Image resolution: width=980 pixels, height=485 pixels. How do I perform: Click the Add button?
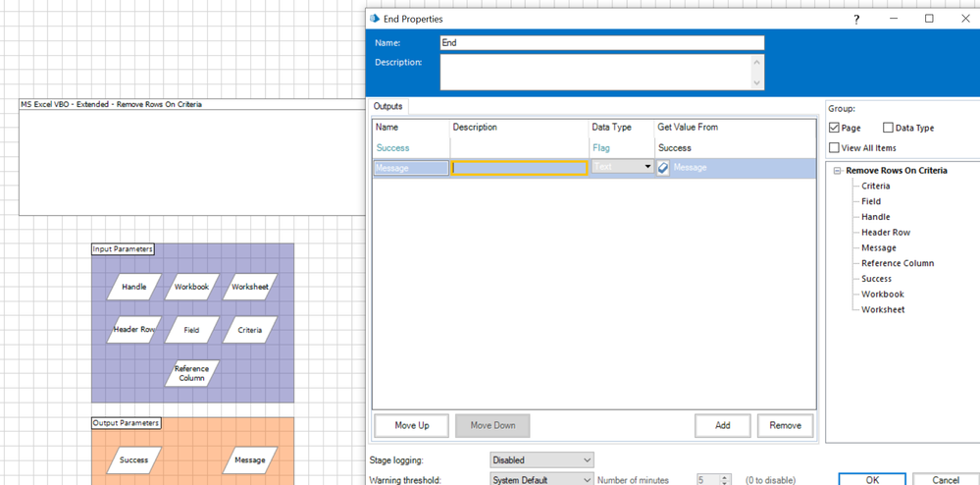click(722, 425)
